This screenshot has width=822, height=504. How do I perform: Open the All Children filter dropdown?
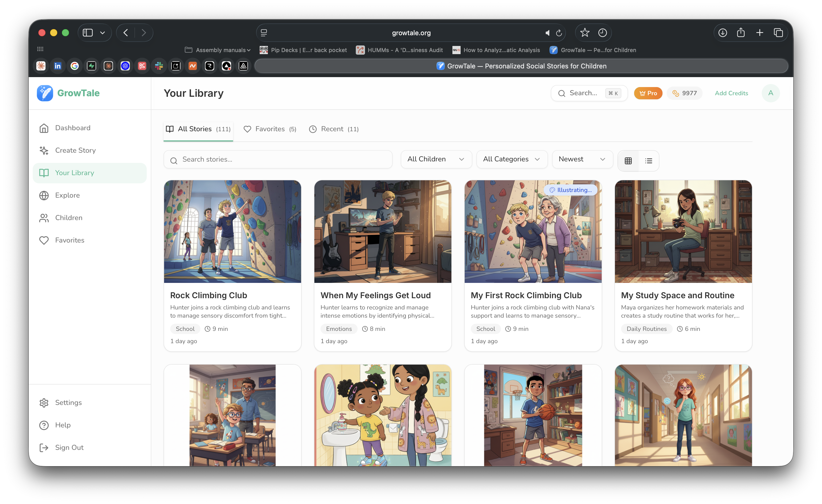(x=436, y=159)
